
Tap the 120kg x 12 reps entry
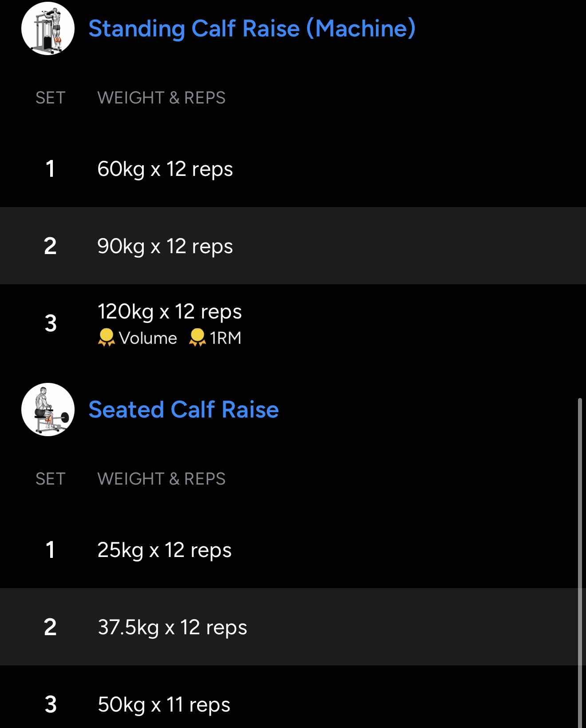[x=170, y=311]
